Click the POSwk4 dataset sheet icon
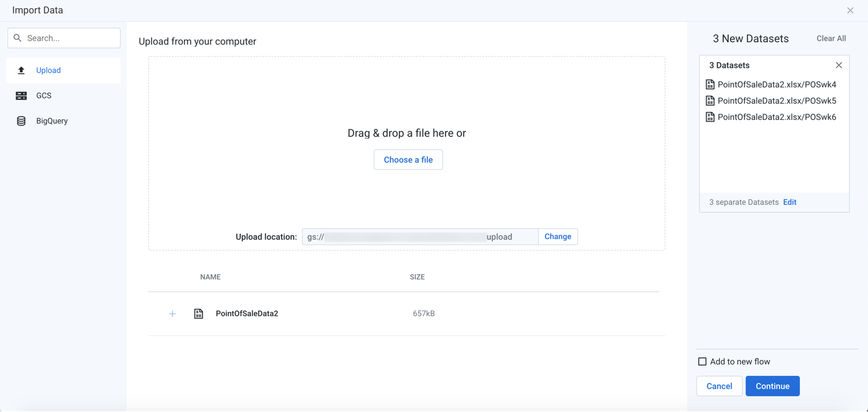868x412 pixels. click(710, 84)
